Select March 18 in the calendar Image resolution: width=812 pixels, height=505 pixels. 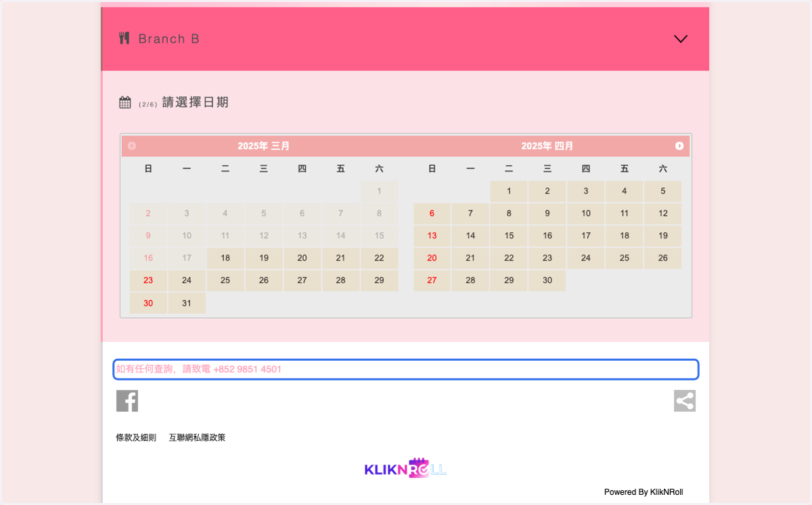pyautogui.click(x=225, y=258)
